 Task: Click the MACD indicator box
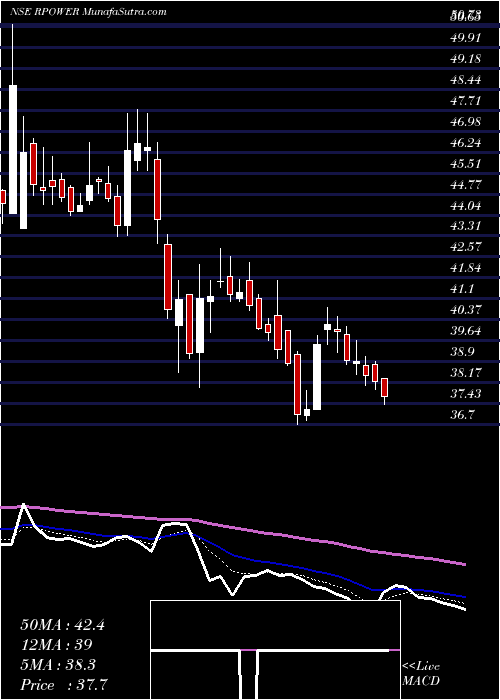click(275, 650)
